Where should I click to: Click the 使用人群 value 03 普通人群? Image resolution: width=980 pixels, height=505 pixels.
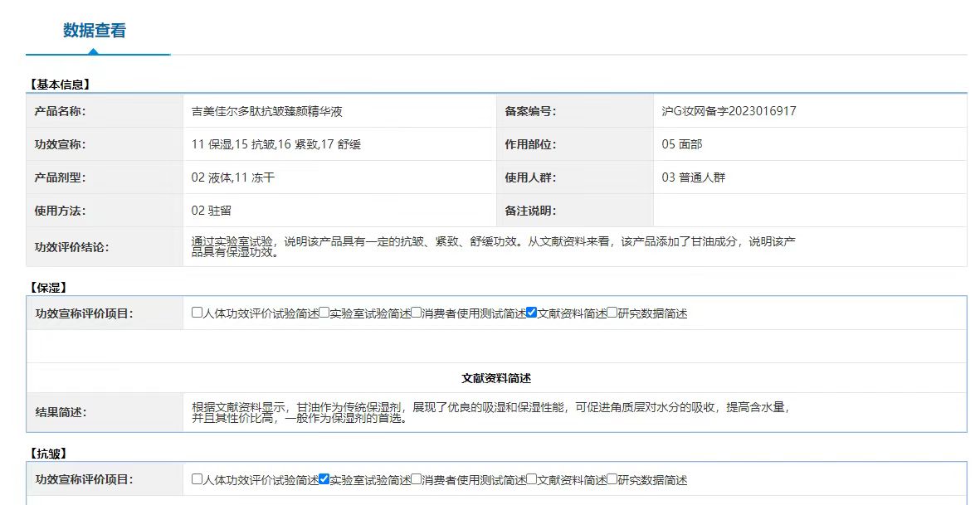[x=693, y=177]
